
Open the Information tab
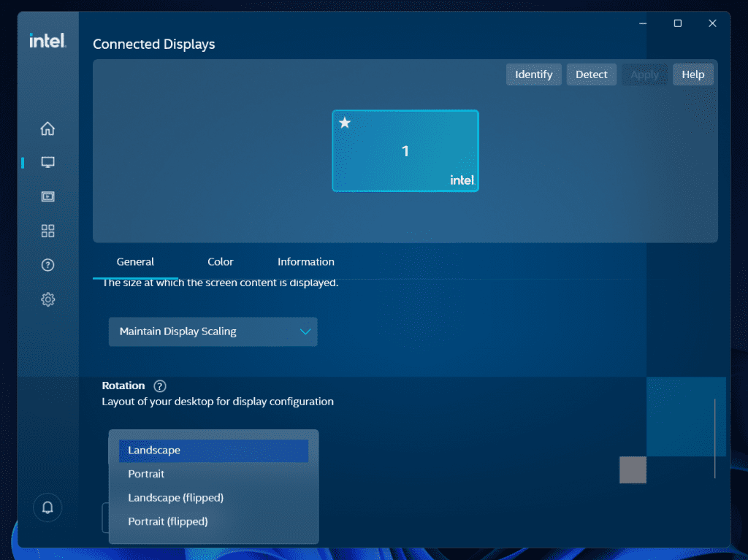(x=305, y=261)
